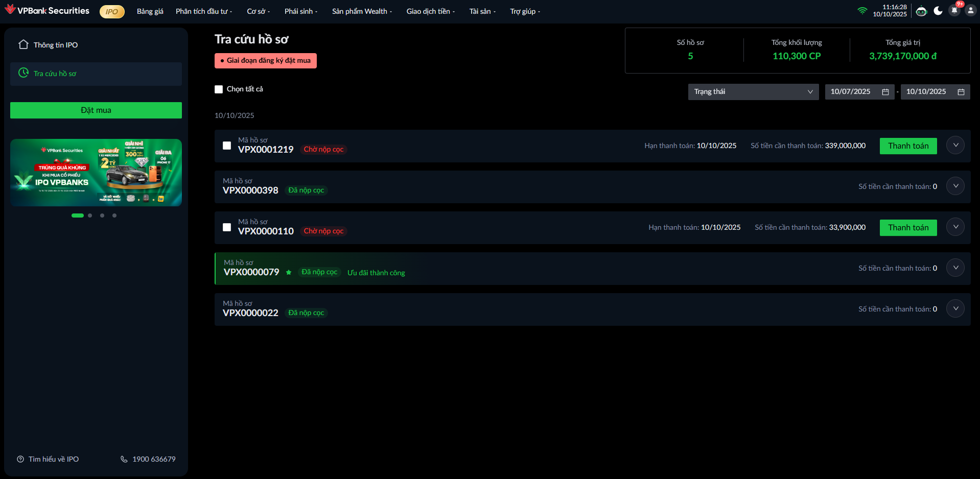Click the IPO badge in header

coord(112,12)
